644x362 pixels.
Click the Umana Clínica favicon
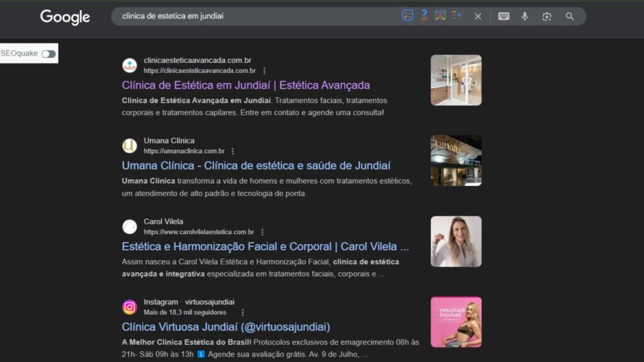[x=130, y=146]
